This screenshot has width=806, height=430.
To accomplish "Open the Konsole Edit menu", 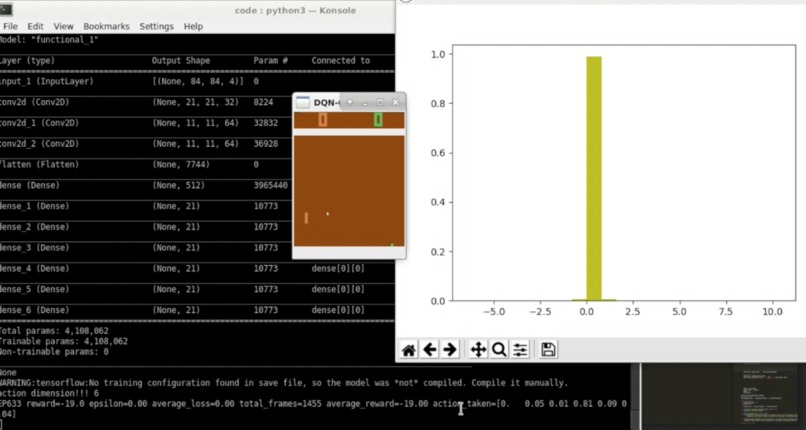I will (x=35, y=26).
